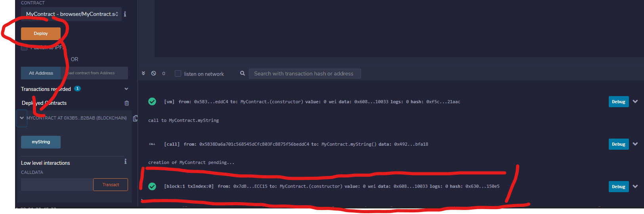Debug the [vm] constructor transaction
This screenshot has width=644, height=214.
tap(619, 102)
